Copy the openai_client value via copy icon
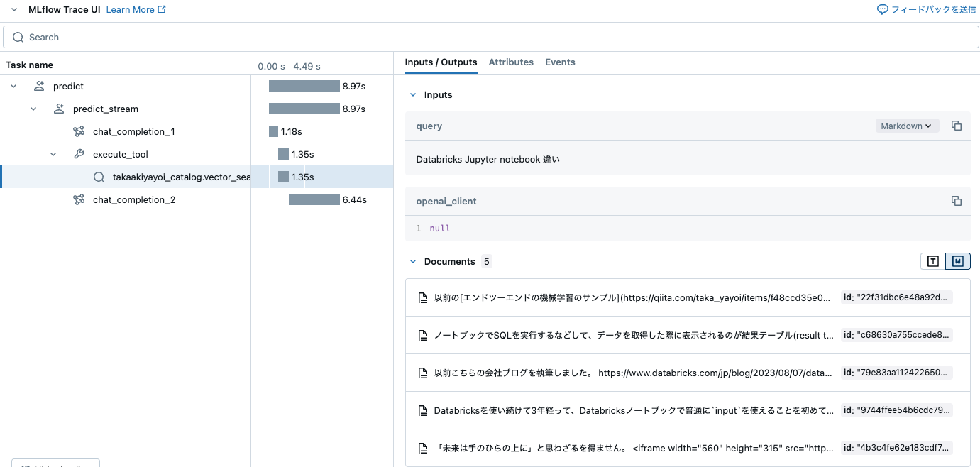 (x=957, y=201)
